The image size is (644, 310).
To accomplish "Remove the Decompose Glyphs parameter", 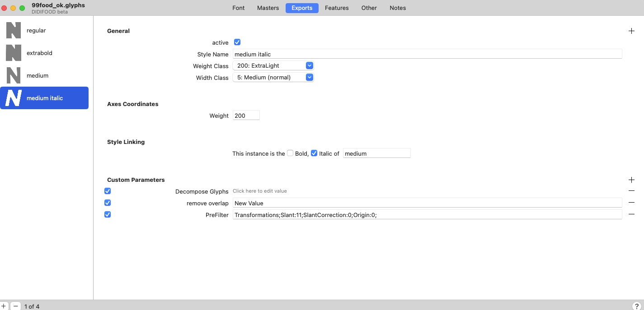I will [x=631, y=191].
